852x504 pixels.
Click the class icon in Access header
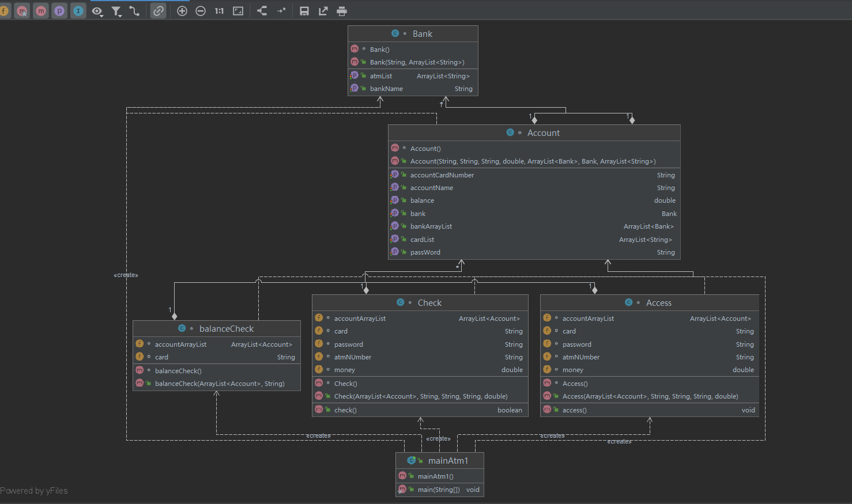point(629,302)
